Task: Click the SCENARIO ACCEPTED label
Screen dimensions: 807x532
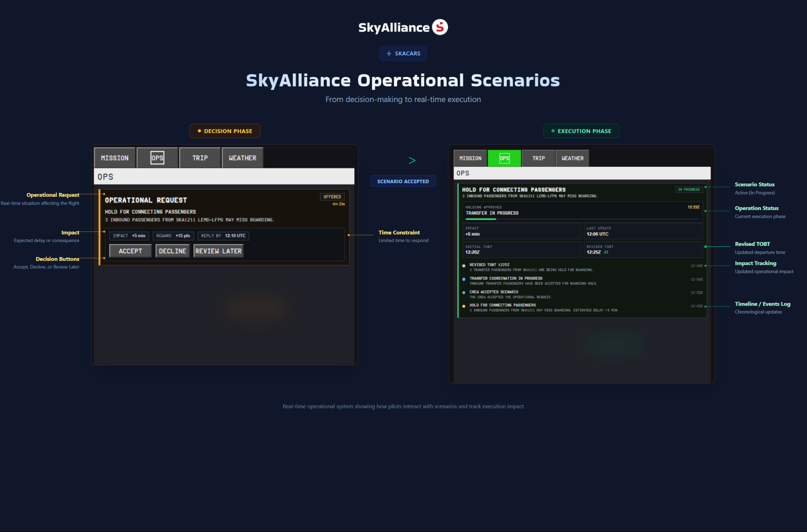Action: pyautogui.click(x=403, y=181)
